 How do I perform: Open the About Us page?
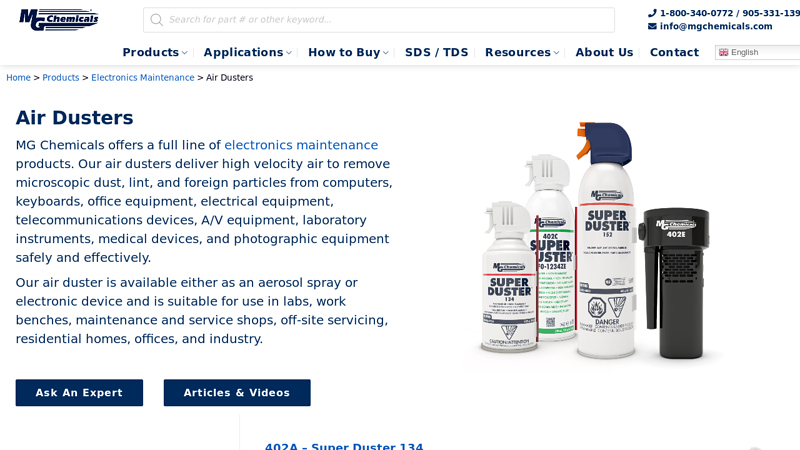click(x=604, y=52)
